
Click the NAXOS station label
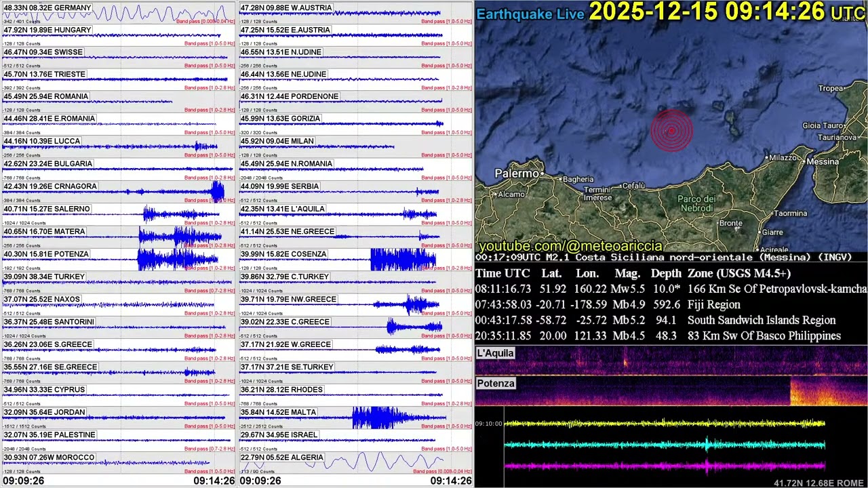pos(42,300)
